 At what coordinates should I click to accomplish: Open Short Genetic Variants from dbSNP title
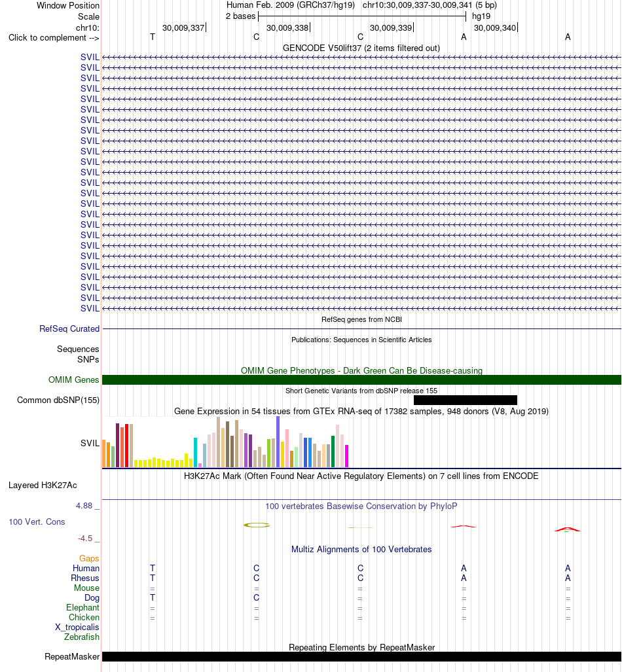pos(361,391)
